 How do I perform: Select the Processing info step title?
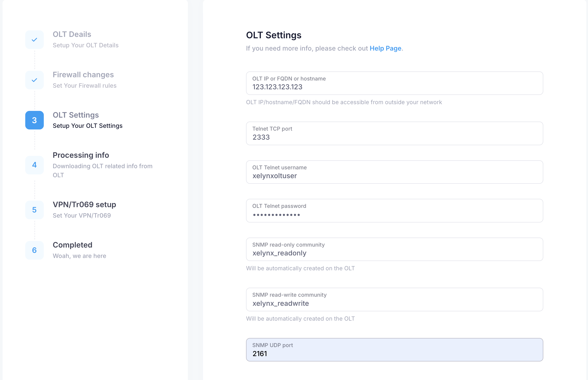point(81,155)
